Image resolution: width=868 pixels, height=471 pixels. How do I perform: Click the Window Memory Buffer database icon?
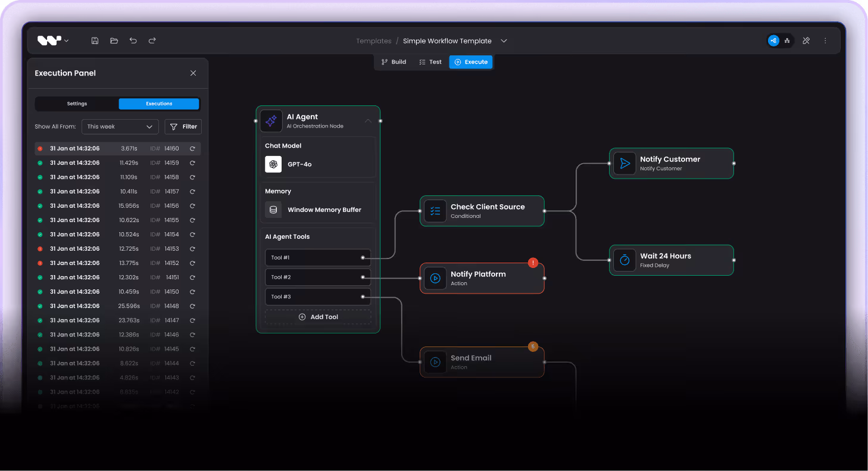click(x=273, y=210)
